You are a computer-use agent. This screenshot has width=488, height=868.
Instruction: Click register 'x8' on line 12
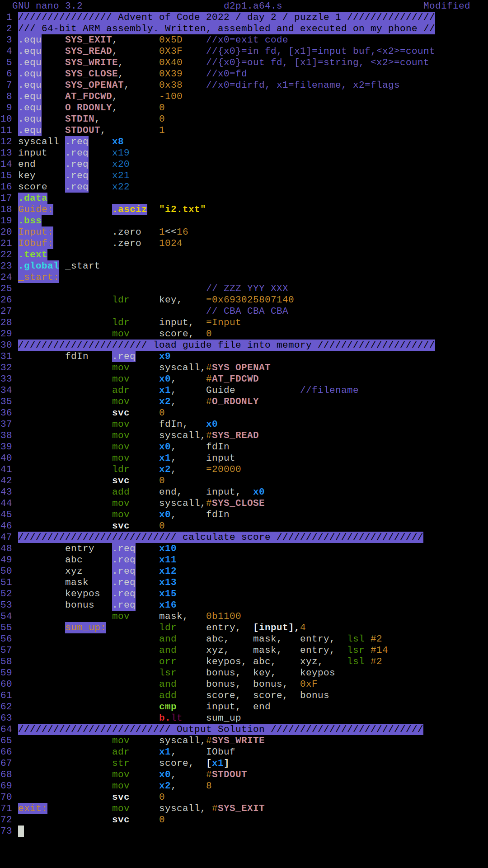click(118, 142)
